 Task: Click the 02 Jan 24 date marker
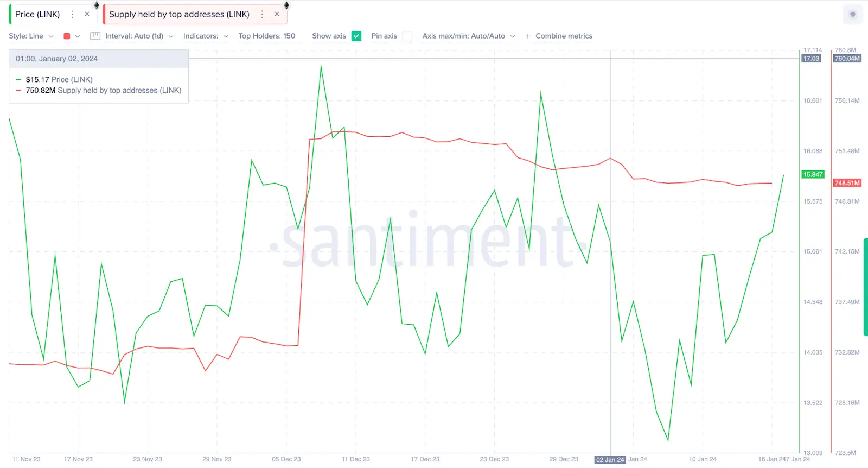610,460
